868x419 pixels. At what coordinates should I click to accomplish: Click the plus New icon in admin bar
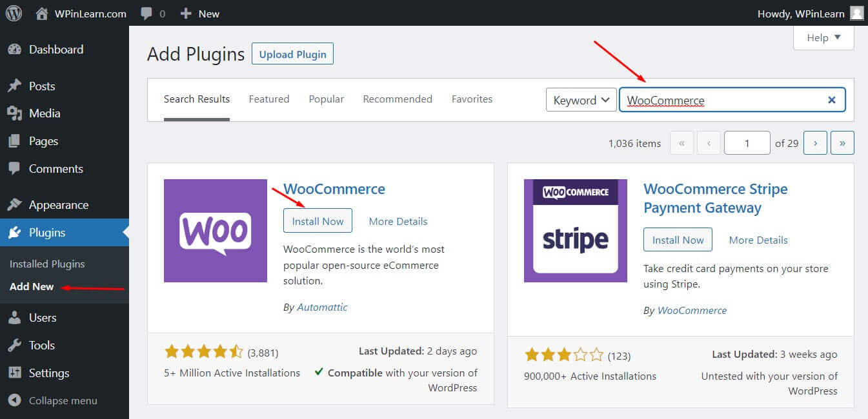[186, 13]
